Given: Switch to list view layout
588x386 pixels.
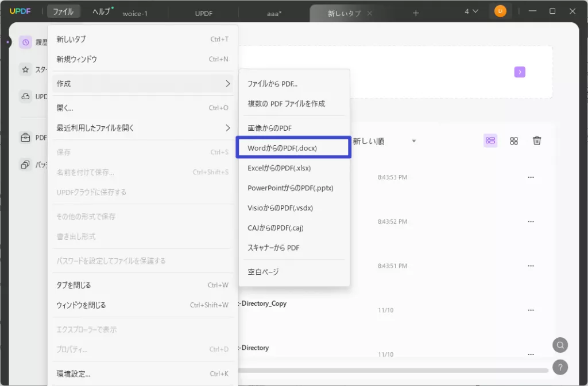Looking at the screenshot, I should tap(490, 141).
